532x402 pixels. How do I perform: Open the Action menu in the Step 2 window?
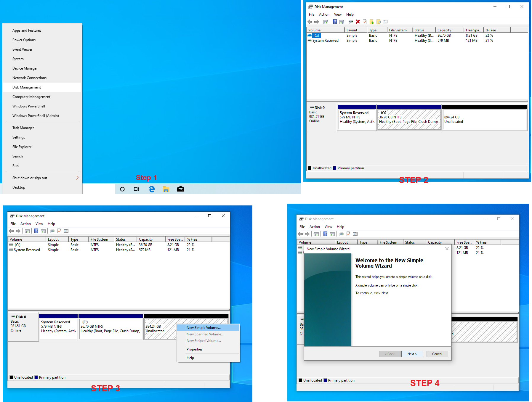[x=324, y=15]
